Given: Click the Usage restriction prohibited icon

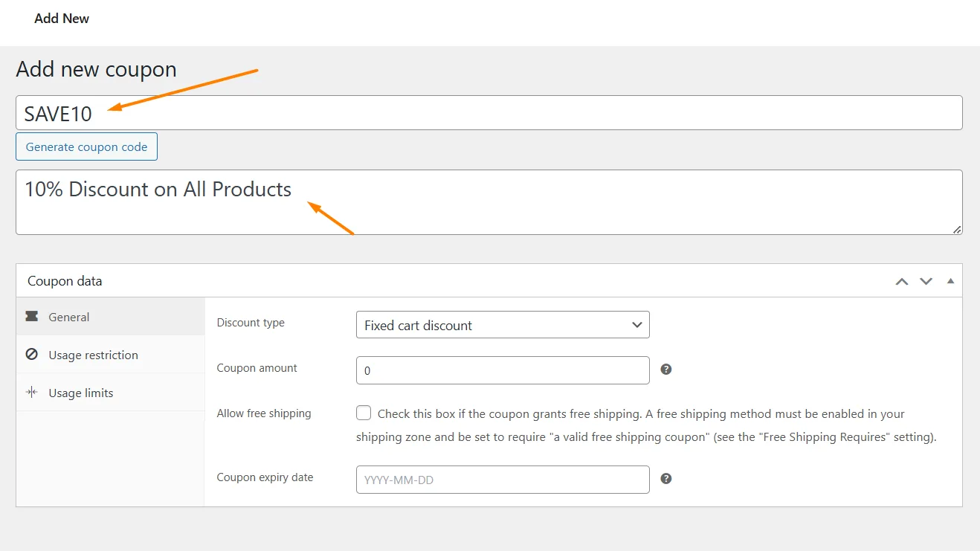Looking at the screenshot, I should coord(31,355).
